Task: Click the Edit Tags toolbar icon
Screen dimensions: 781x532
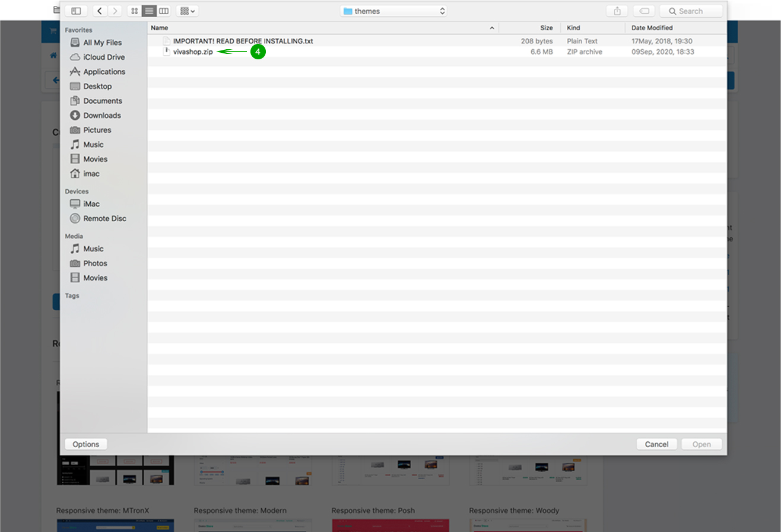Action: tap(645, 11)
